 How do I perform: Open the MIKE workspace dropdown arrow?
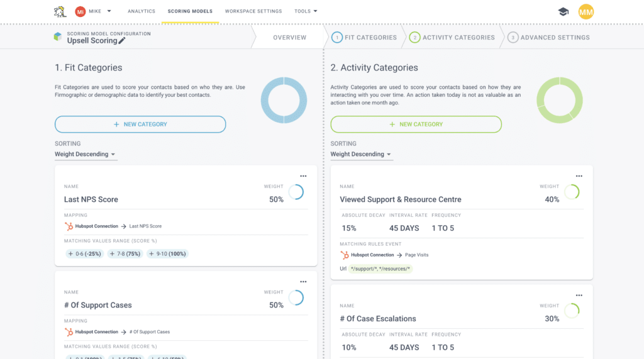click(x=109, y=11)
